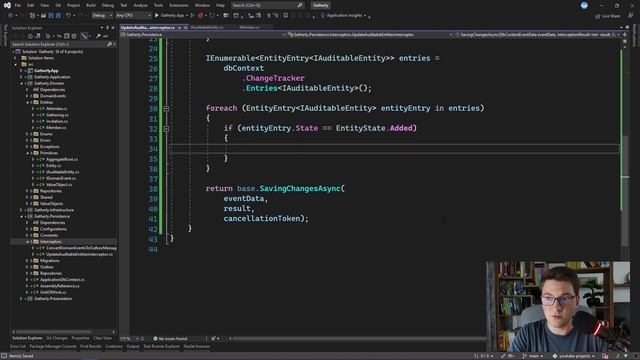This screenshot has width=640, height=360.
Task: Open the Debug configuration dropdown
Action: click(102, 16)
